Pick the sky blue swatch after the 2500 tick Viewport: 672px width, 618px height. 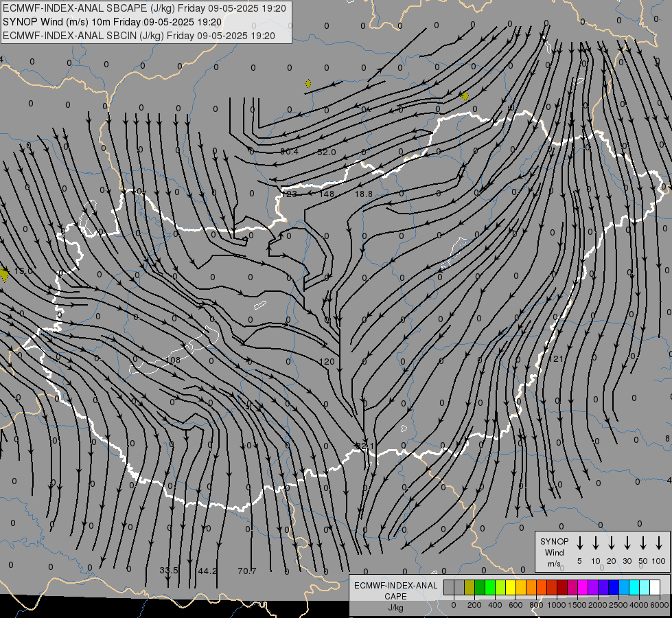(623, 587)
